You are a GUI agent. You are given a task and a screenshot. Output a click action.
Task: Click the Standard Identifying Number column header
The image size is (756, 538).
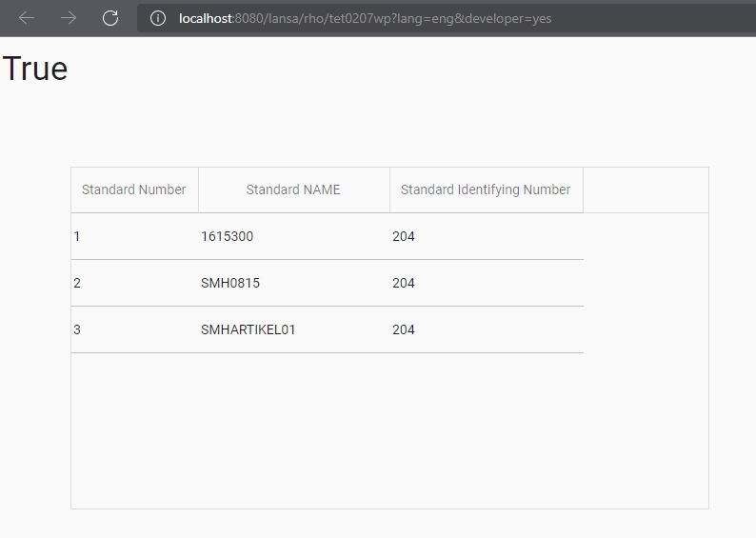pyautogui.click(x=486, y=189)
